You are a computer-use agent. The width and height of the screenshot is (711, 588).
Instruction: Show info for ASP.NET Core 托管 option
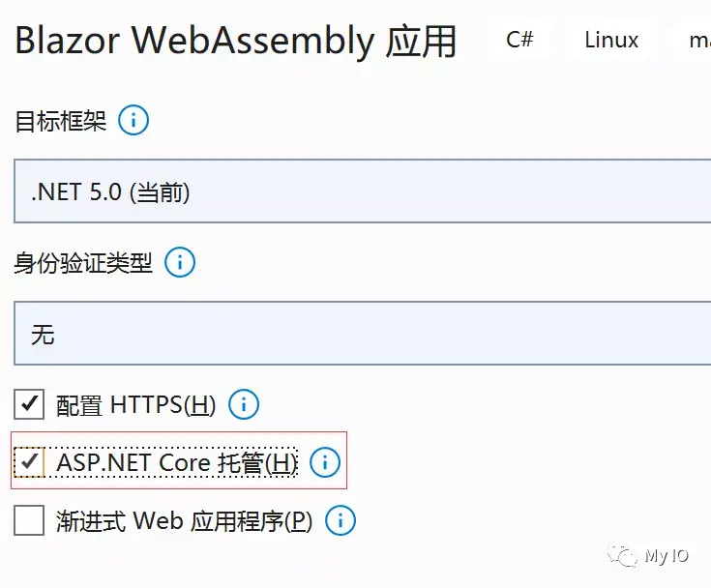pyautogui.click(x=325, y=462)
